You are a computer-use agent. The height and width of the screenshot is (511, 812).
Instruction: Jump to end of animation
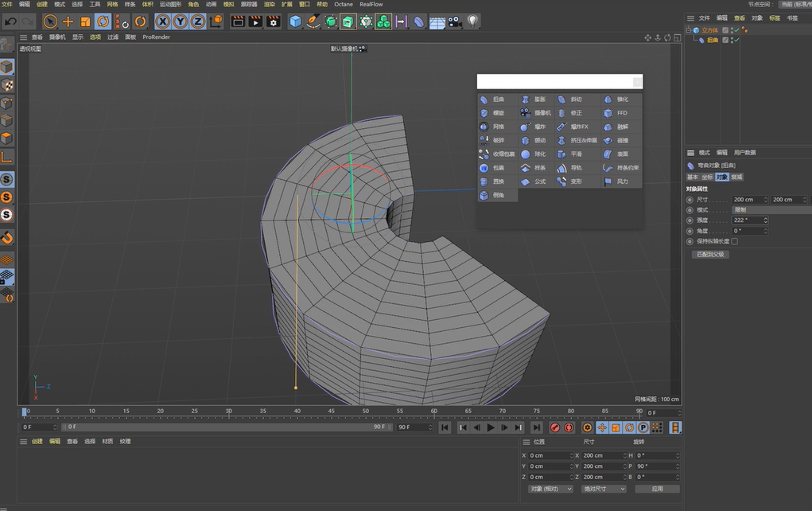pyautogui.click(x=537, y=427)
